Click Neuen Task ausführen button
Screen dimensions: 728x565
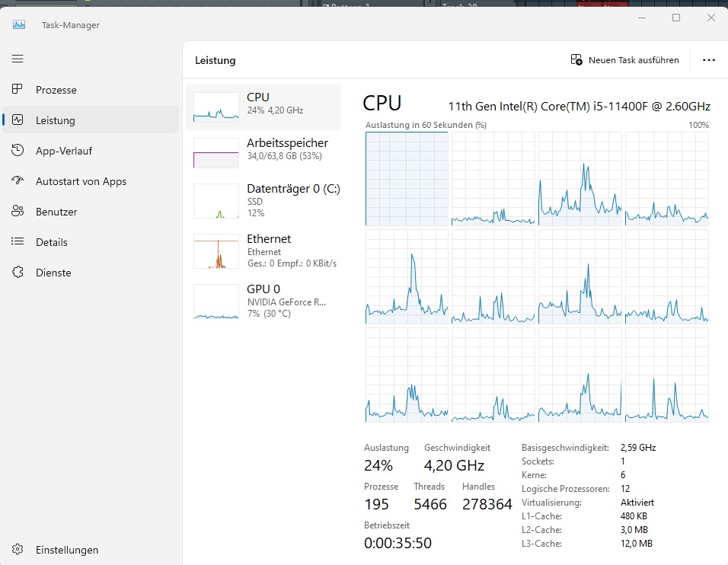coord(624,60)
